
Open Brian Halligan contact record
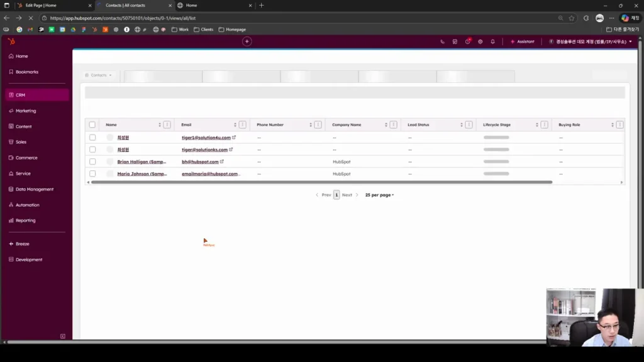click(142, 162)
